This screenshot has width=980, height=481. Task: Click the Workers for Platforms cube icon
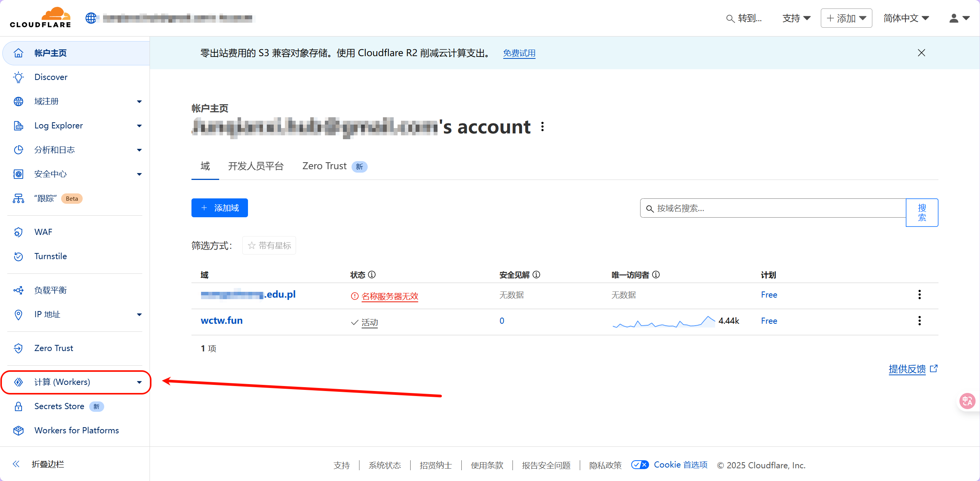(x=18, y=430)
